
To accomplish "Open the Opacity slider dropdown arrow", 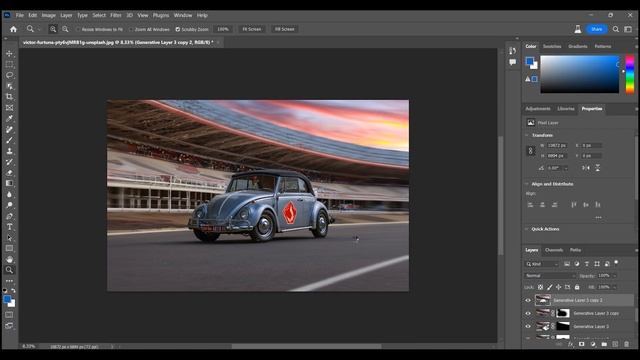I will click(614, 276).
